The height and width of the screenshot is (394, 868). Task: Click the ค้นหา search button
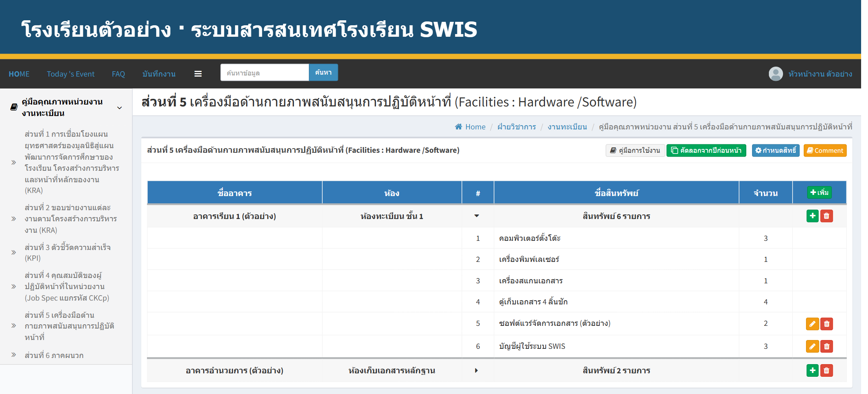pos(323,72)
